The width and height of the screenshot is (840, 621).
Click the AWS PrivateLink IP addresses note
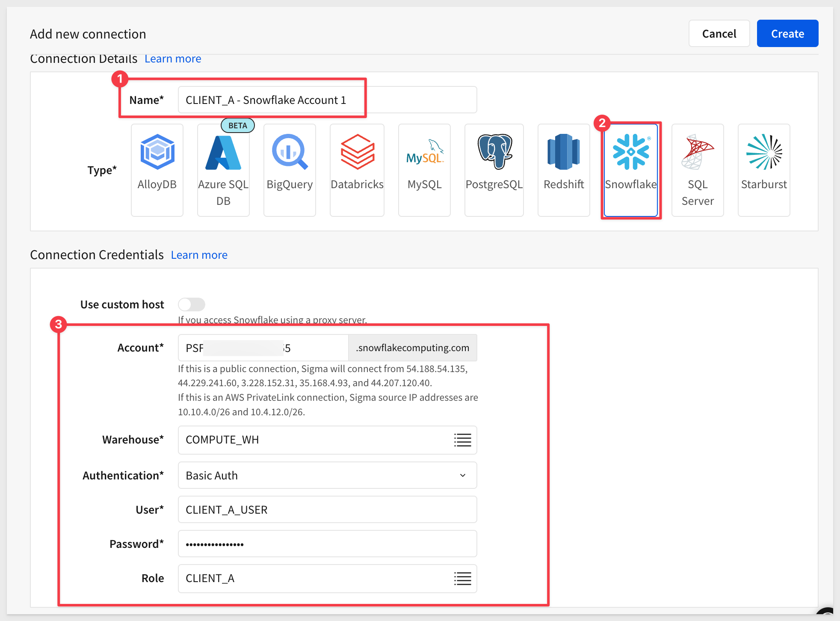328,405
